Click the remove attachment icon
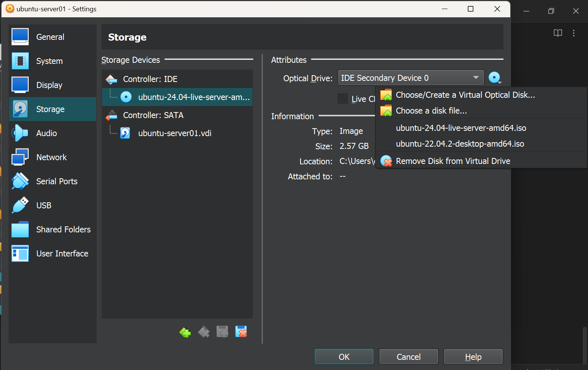 point(241,332)
